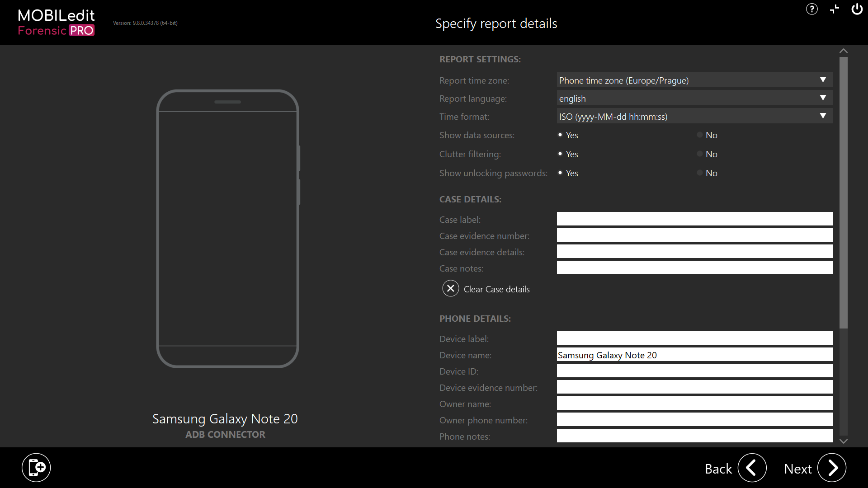Select Yes for Show data sources

pyautogui.click(x=560, y=135)
